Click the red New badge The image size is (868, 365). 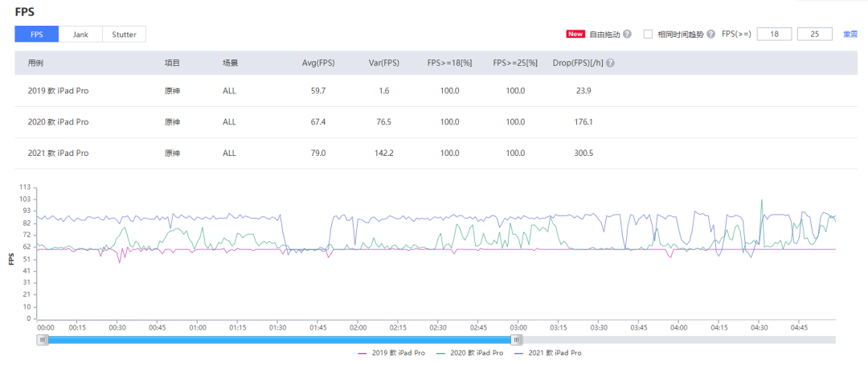point(575,35)
